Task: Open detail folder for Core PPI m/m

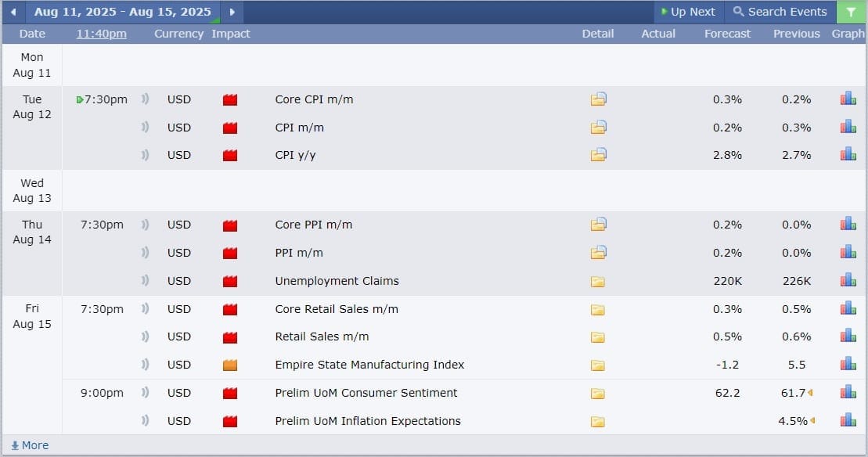Action: click(598, 225)
